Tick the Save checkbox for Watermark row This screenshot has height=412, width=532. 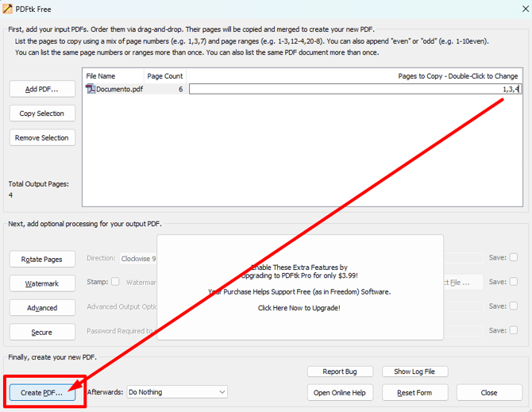[x=514, y=282]
